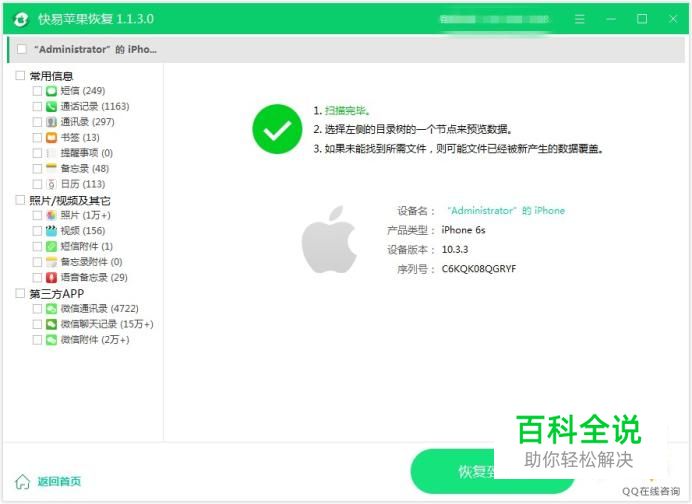Click the WeChat attachments icon
Viewport: 692px width, 504px height.
(51, 340)
